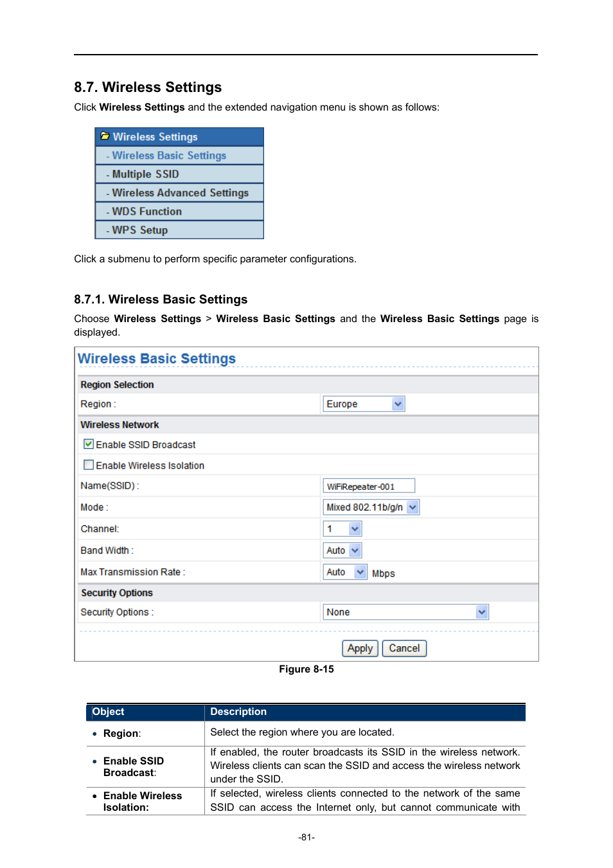Click the Object table column header
This screenshot has height=868, width=613.
pyautogui.click(x=109, y=712)
